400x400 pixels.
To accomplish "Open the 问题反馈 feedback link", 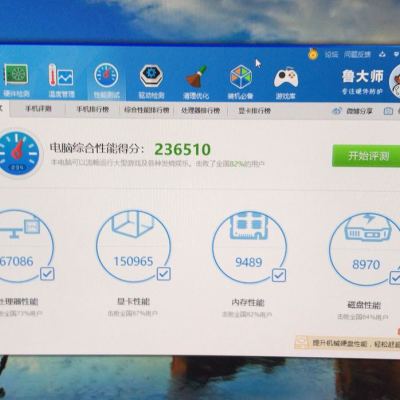I will [x=357, y=54].
